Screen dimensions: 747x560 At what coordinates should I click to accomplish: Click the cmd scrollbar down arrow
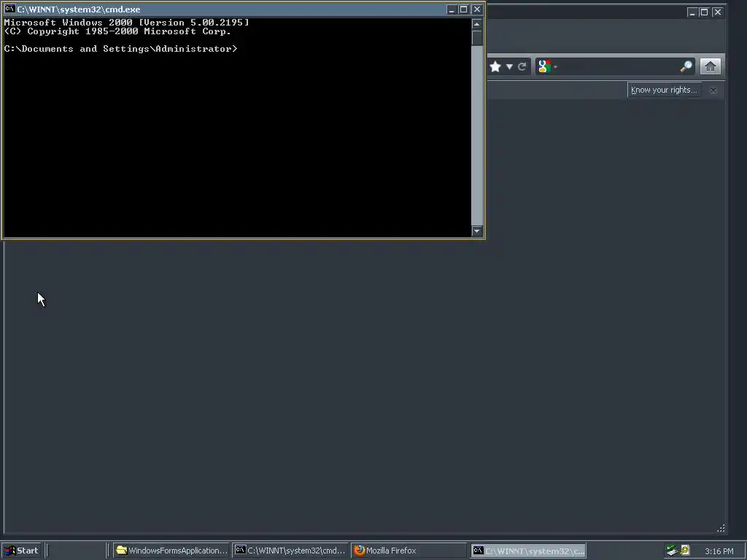pos(477,231)
